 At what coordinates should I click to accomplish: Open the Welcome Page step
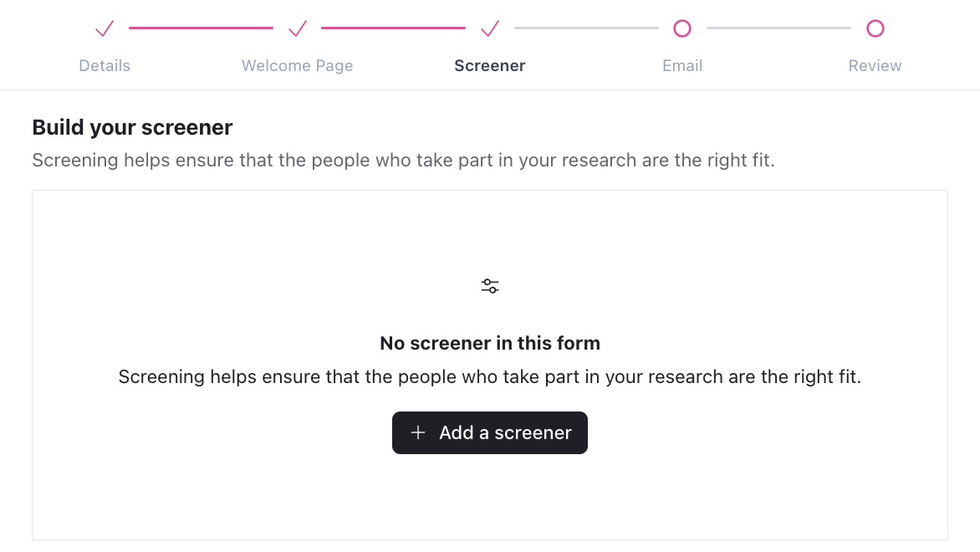tap(298, 66)
